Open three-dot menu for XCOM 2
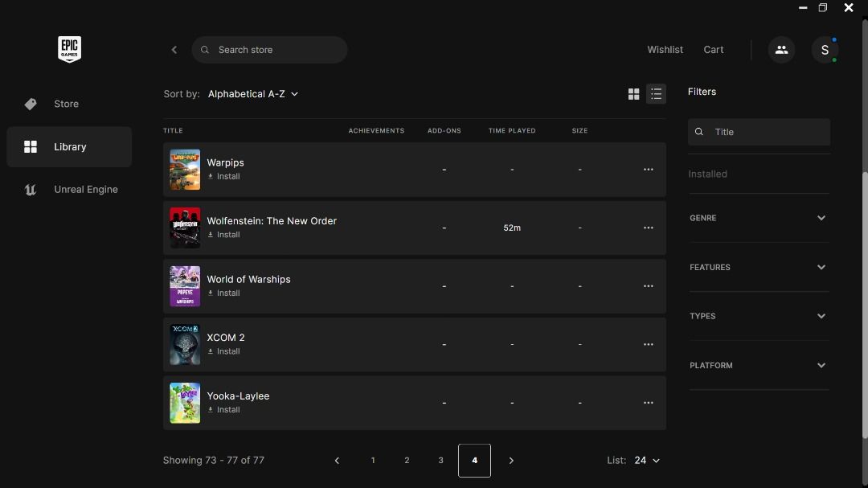Viewport: 868px width, 488px height. pos(648,345)
